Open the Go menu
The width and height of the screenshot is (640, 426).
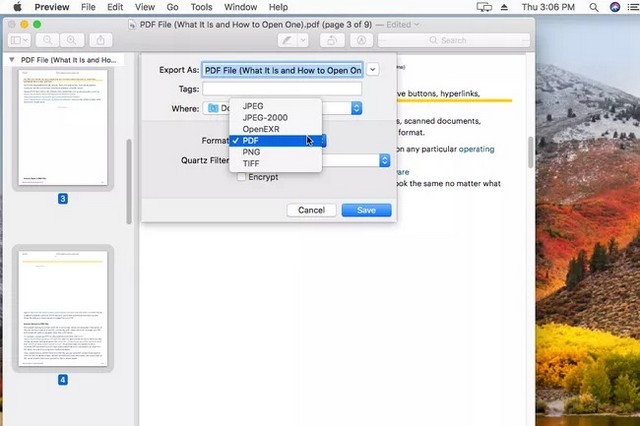pyautogui.click(x=172, y=7)
